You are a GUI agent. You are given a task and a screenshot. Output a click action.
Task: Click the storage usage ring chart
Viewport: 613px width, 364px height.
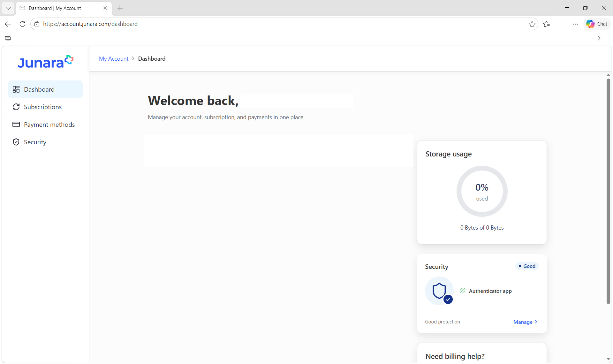(x=482, y=191)
